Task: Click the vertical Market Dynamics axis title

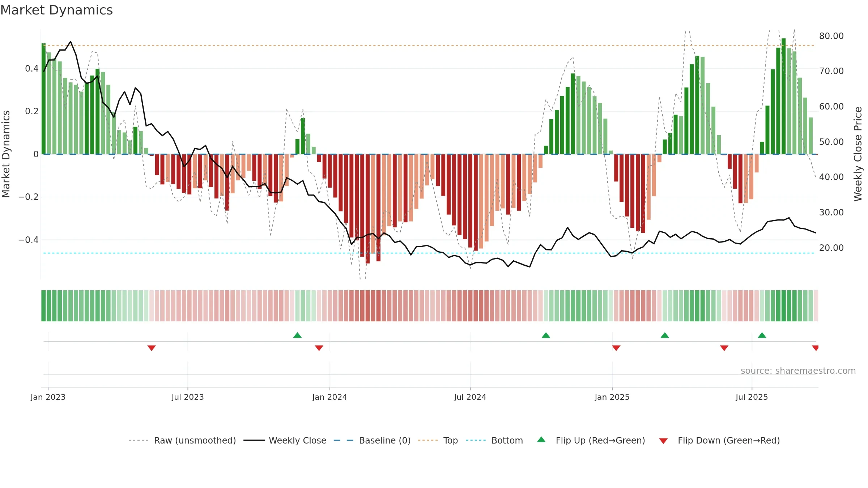Action: [6, 154]
